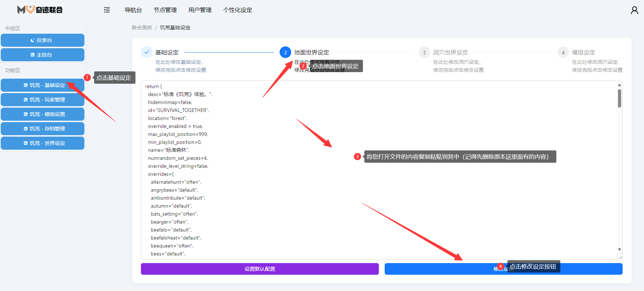Click the textarea scrollbar thumb
Image resolution: width=644 pixels, height=291 pixels.
tap(619, 98)
